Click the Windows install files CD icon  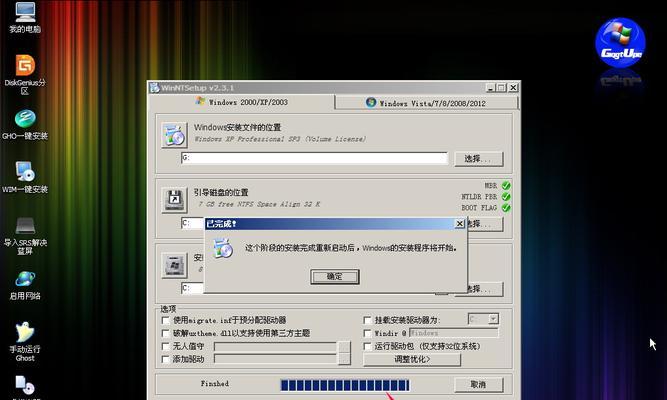pyautogui.click(x=174, y=135)
